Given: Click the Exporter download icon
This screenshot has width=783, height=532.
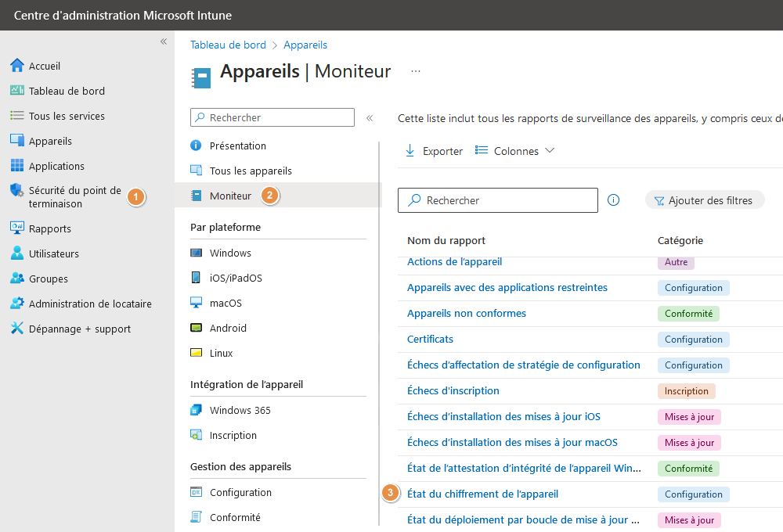Looking at the screenshot, I should [410, 151].
